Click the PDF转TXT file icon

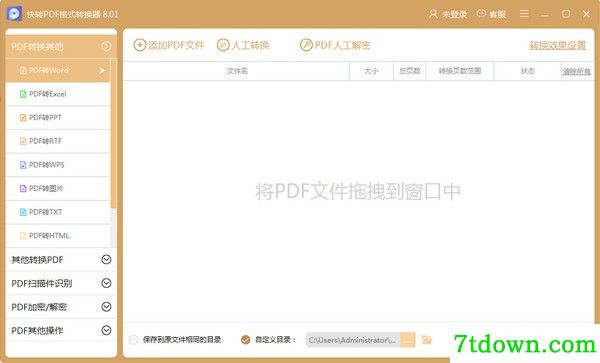[x=23, y=212]
